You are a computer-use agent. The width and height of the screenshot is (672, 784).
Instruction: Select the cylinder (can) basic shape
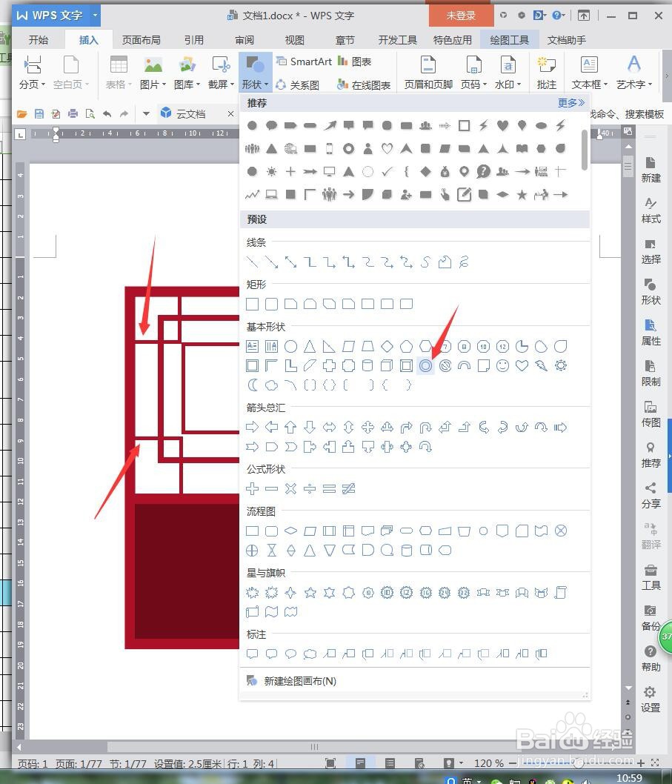tap(367, 365)
